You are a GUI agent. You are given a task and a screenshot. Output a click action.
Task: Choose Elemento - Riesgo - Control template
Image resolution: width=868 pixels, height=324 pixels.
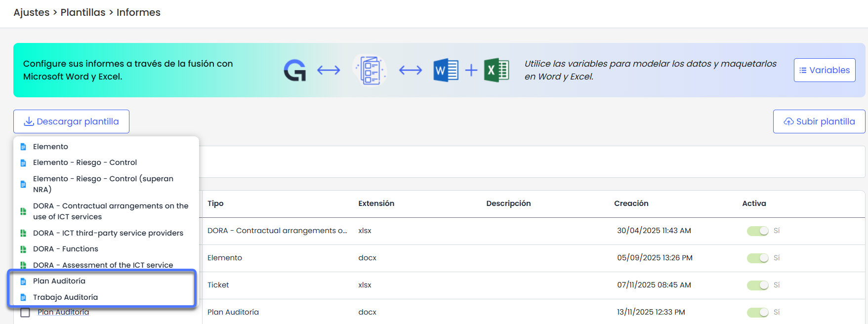[x=85, y=162]
